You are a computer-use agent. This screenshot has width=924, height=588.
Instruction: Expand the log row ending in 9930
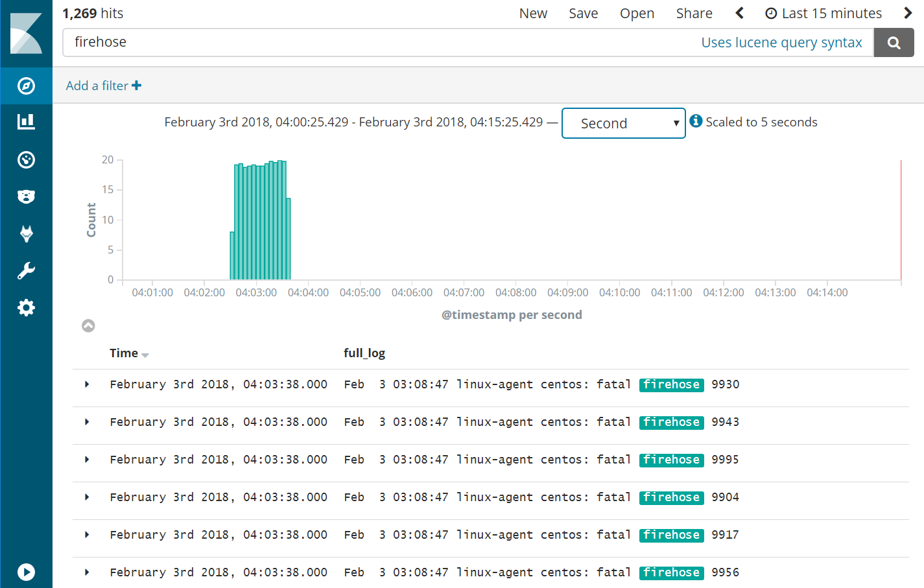tap(87, 384)
